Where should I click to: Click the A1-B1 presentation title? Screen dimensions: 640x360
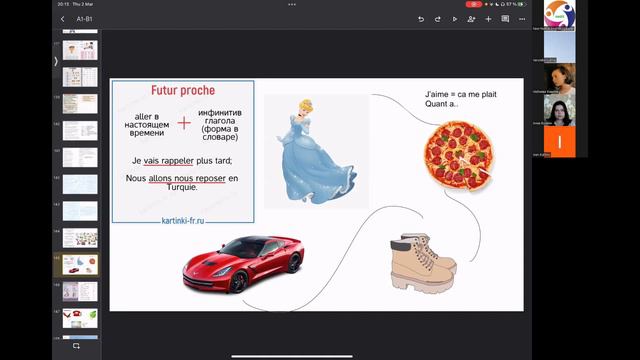(x=84, y=19)
